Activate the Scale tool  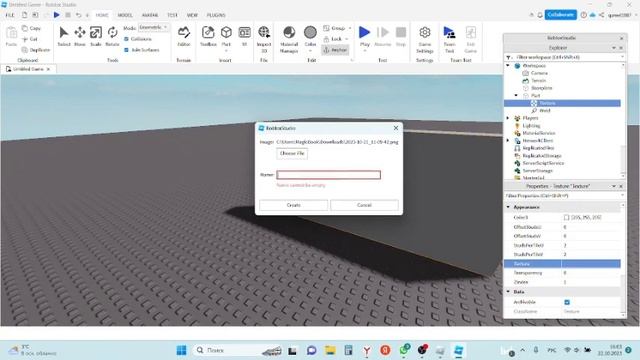[x=96, y=36]
